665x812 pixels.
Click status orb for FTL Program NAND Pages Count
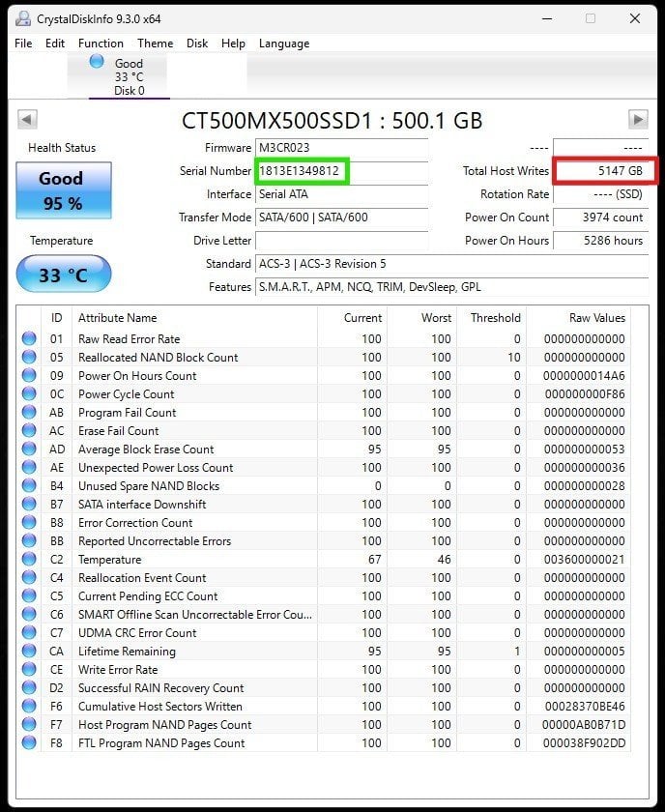point(29,743)
